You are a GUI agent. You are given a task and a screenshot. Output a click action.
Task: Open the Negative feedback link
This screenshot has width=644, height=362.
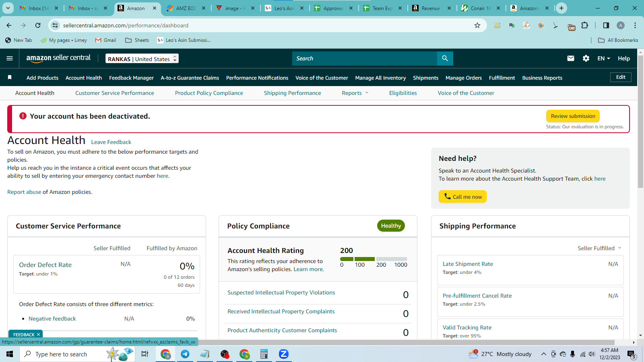click(x=52, y=319)
